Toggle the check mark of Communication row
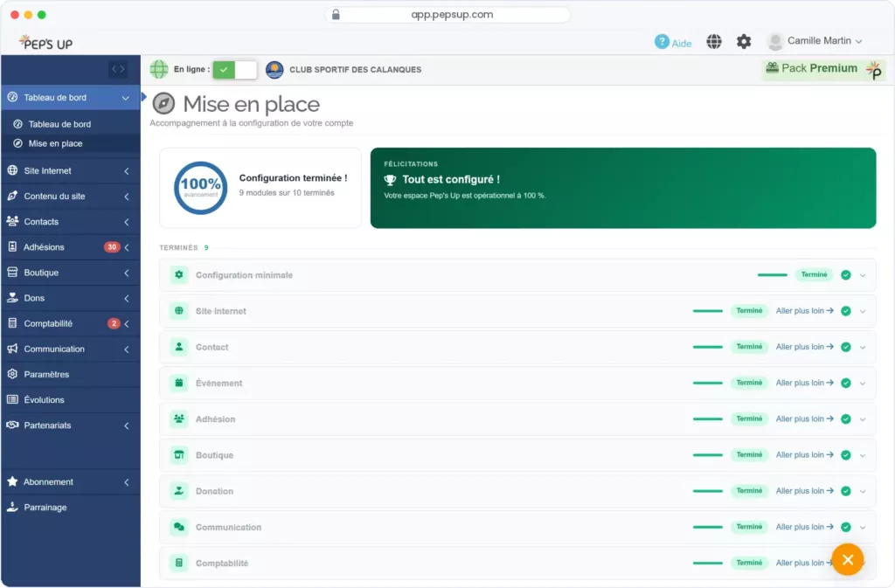895x588 pixels. pyautogui.click(x=846, y=527)
